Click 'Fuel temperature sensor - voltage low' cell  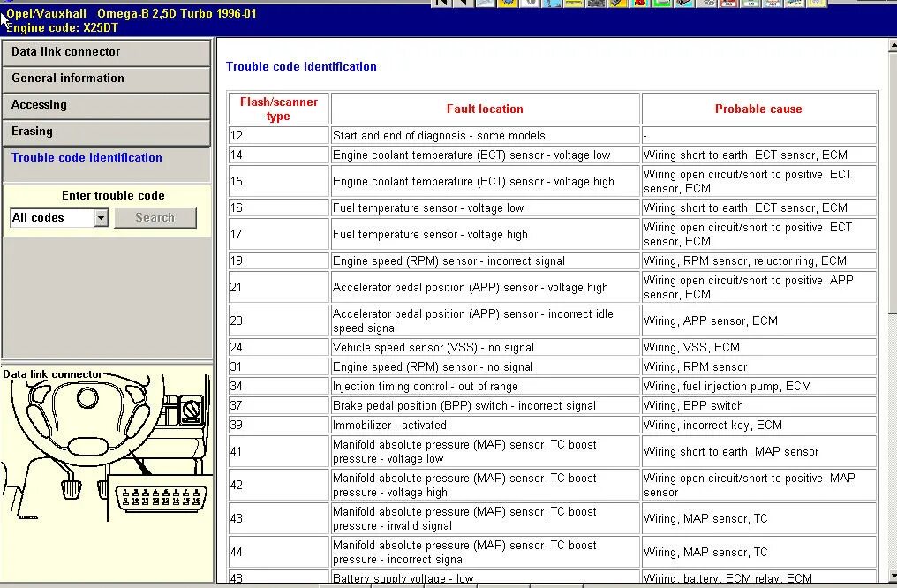pos(485,207)
